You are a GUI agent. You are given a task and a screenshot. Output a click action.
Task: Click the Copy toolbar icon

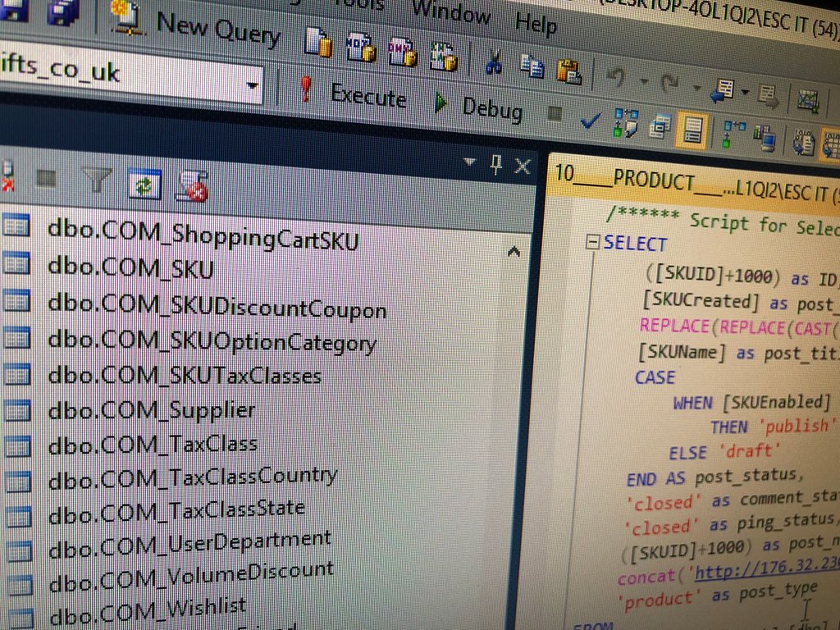532,66
